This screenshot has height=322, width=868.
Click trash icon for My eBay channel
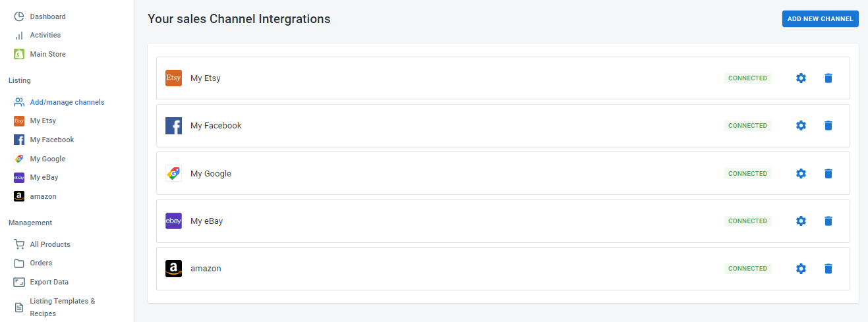pos(828,221)
